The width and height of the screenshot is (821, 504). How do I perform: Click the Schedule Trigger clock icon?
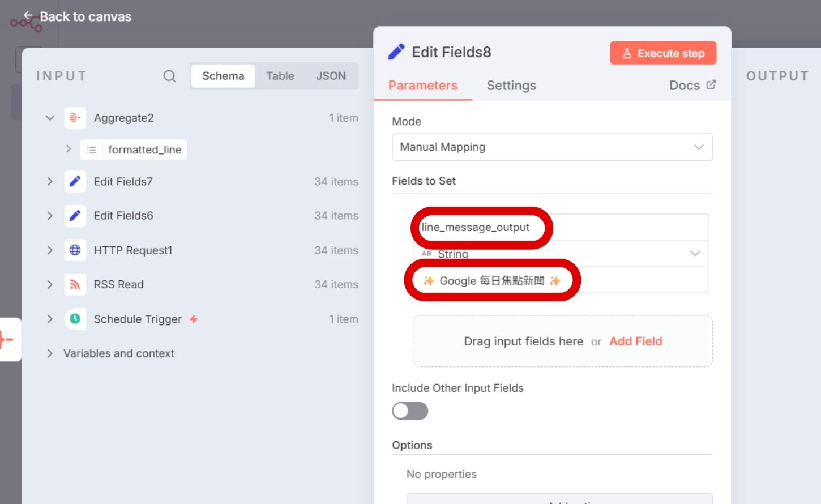[x=75, y=319]
